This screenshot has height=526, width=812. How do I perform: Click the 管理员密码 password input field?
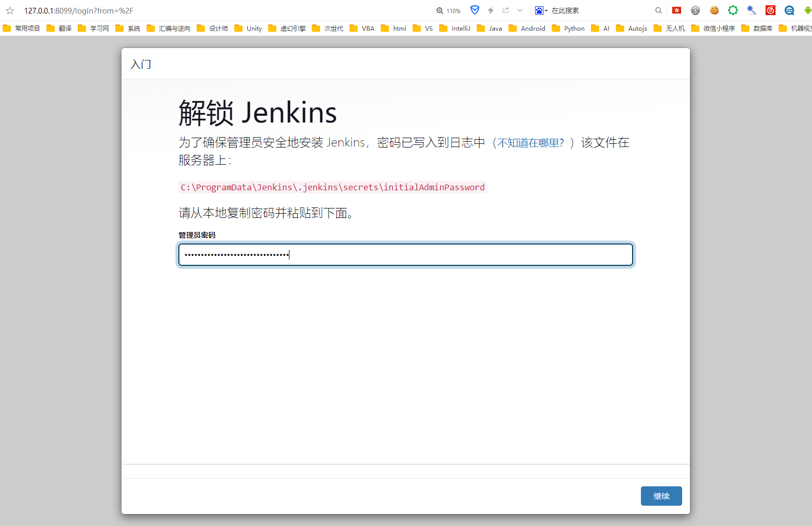(406, 254)
